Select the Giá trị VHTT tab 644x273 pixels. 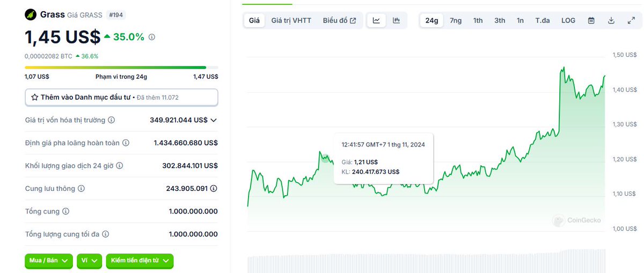click(291, 20)
